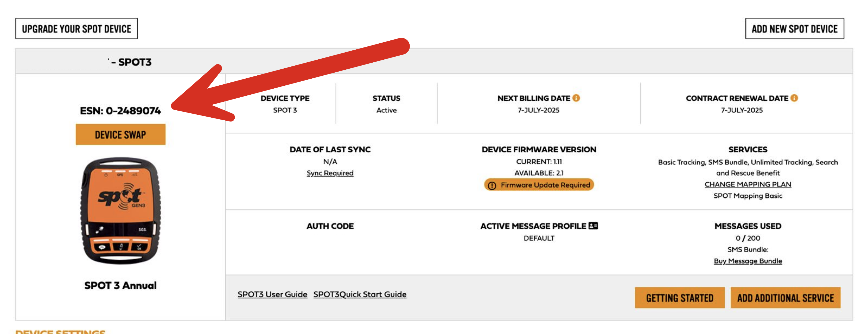The height and width of the screenshot is (334, 868).
Task: Click the SPOT 3 Annual plan label
Action: [120, 285]
